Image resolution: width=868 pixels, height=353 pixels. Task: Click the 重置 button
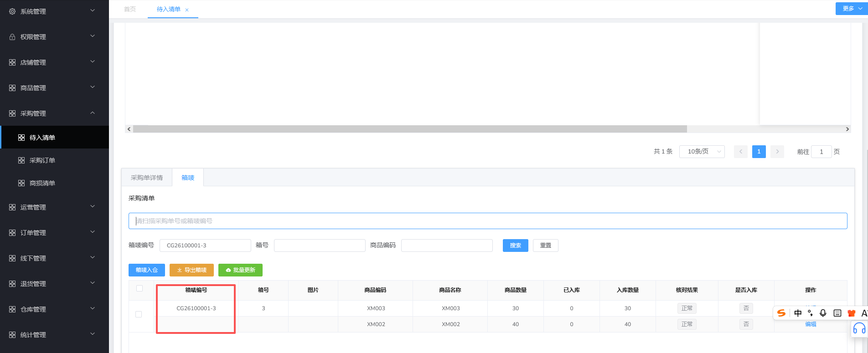[546, 246]
